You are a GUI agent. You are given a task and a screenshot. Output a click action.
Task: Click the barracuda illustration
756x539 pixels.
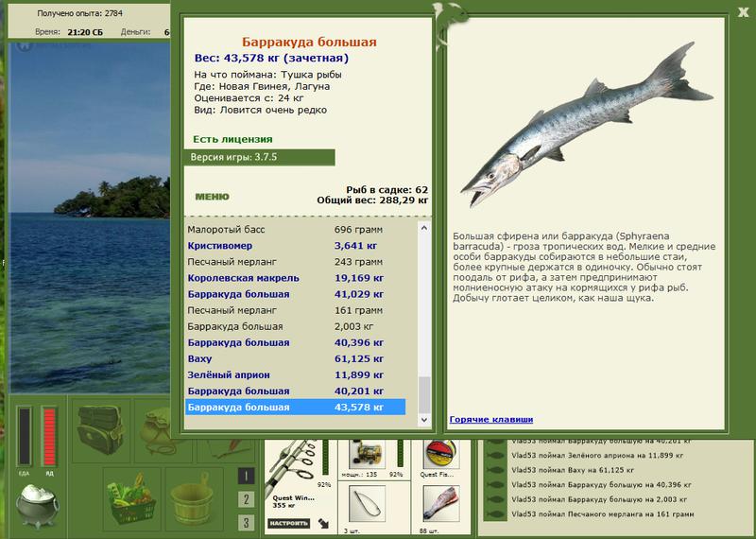click(586, 125)
